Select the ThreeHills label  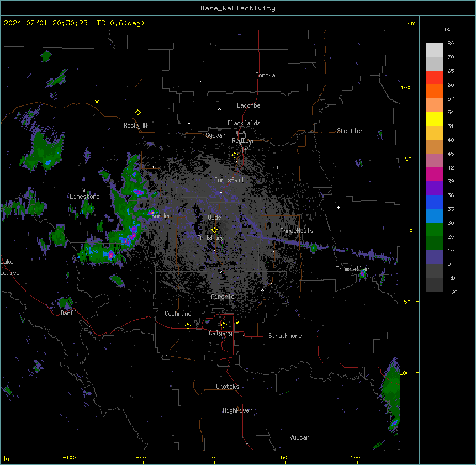297,231
